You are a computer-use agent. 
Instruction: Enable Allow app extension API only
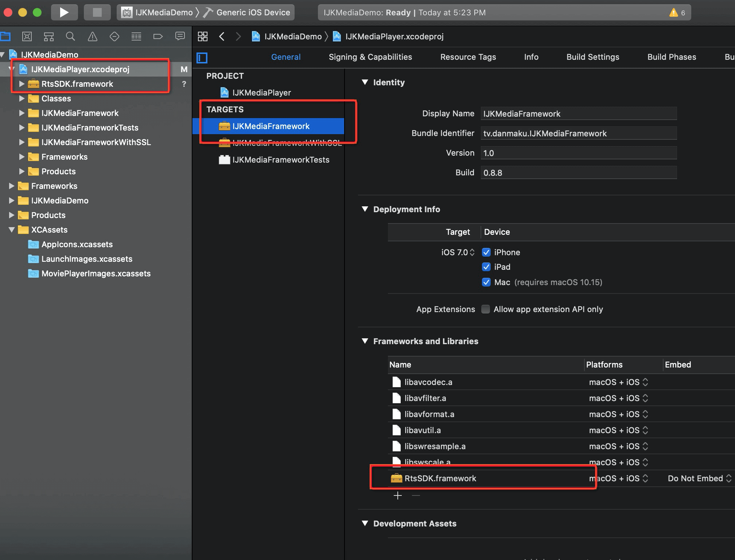485,309
